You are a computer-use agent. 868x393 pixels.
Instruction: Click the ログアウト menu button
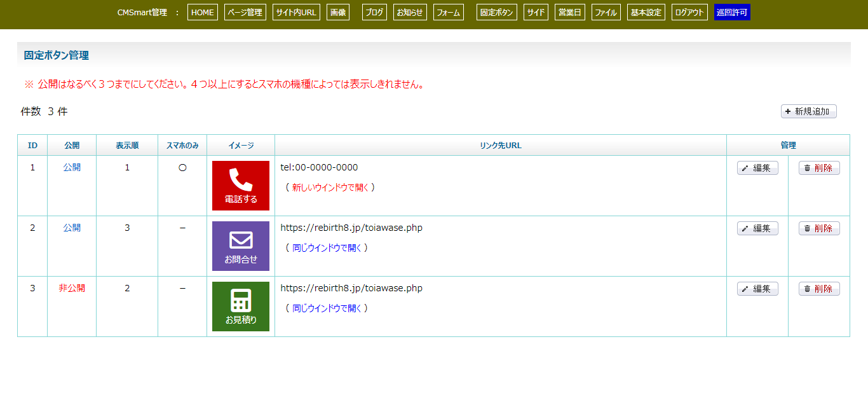689,12
